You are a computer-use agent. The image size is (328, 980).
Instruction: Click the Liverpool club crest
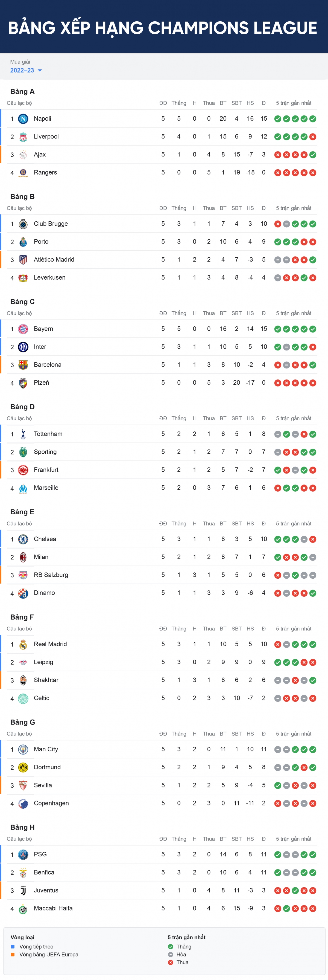click(23, 137)
